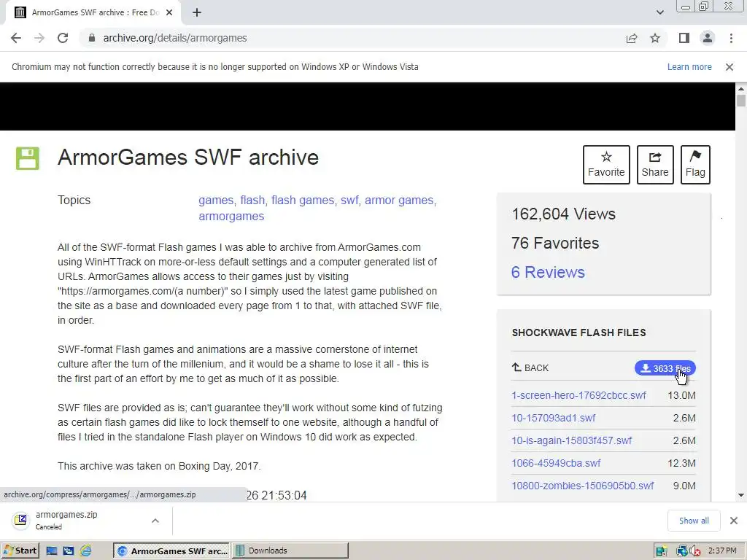747x560 pixels.
Task: Share this page via address bar icon
Action: tap(632, 38)
